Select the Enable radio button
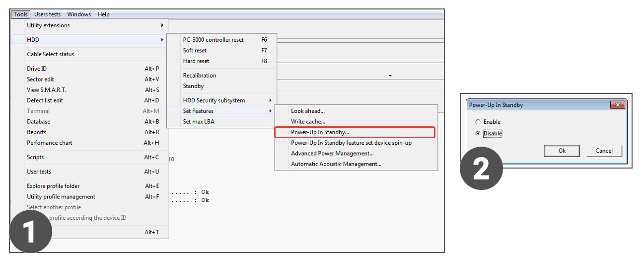Viewport: 644px width, 264px height. pos(478,122)
